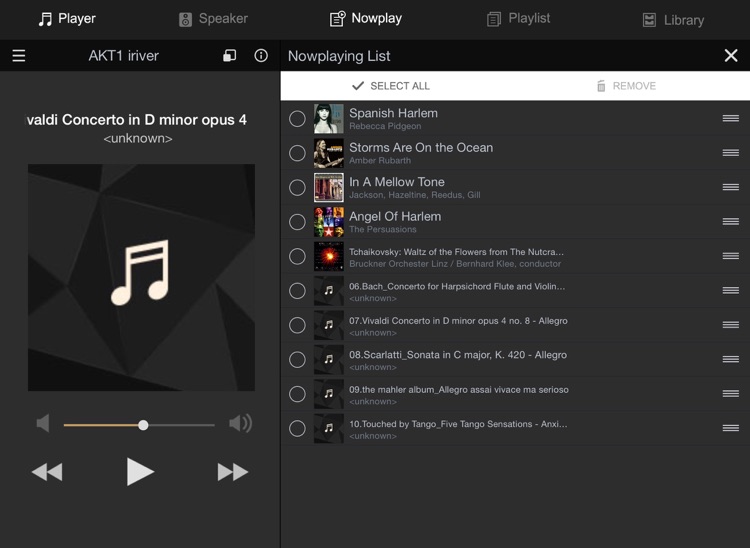Switch to the Player tab
The image size is (750, 548).
coord(67,19)
